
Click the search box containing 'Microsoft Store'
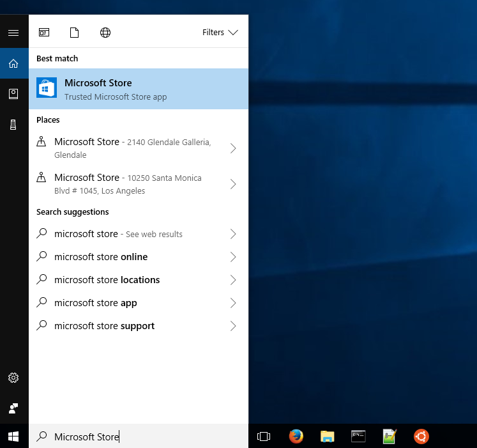coord(139,436)
